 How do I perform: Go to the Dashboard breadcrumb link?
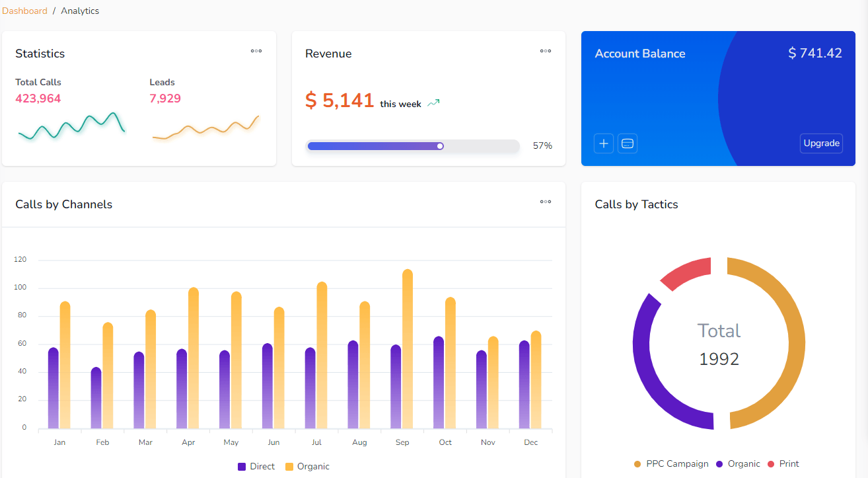click(24, 11)
